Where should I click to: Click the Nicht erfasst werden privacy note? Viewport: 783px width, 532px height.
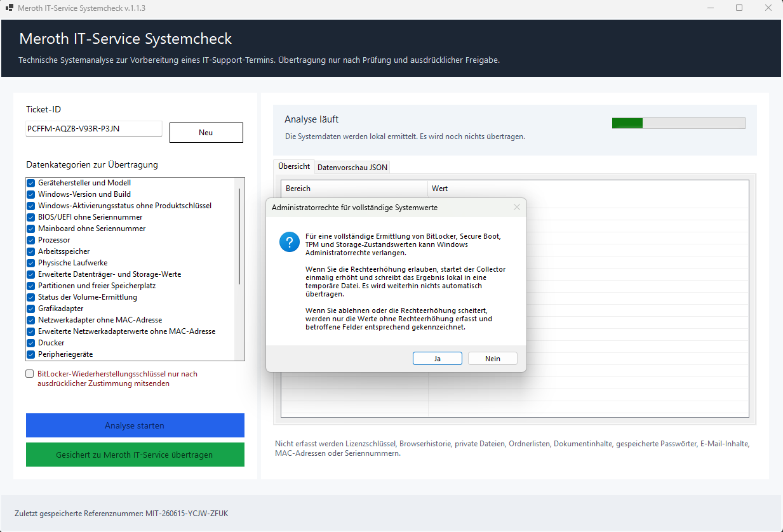512,449
